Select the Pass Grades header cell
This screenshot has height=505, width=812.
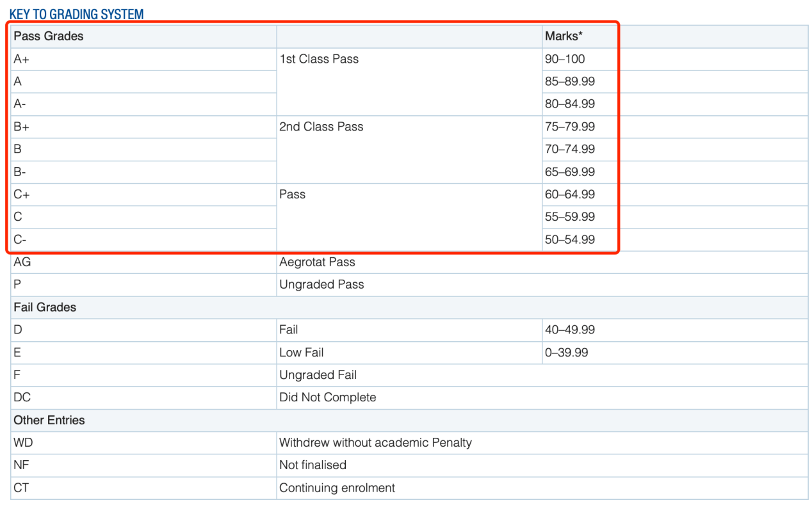(49, 36)
